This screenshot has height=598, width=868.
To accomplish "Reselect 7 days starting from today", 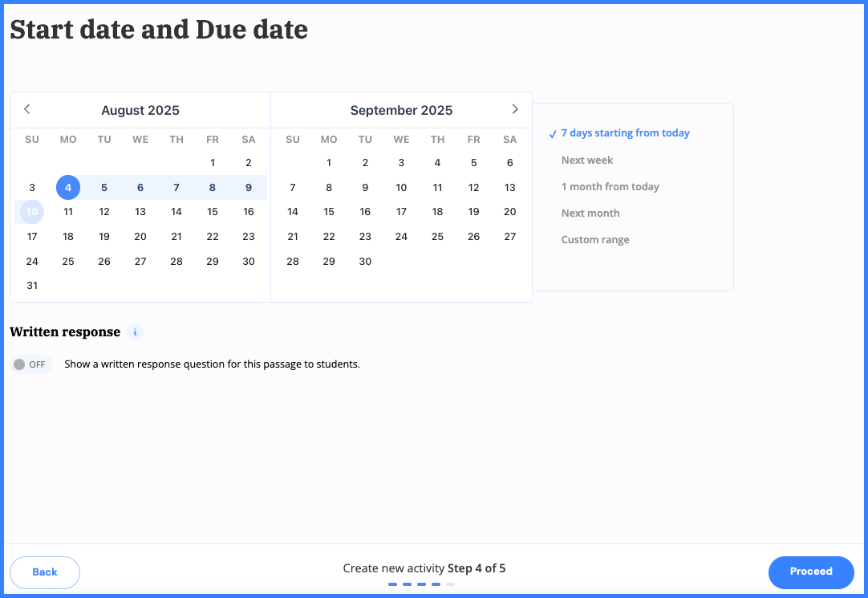I will click(626, 132).
